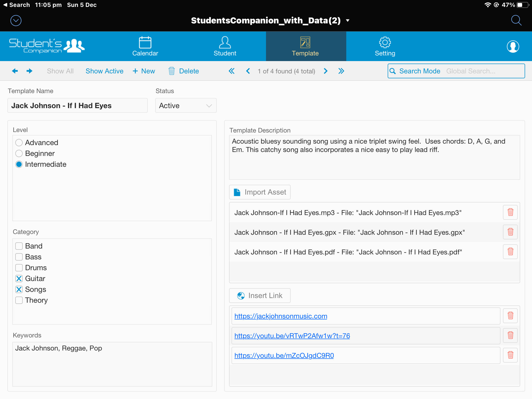
Task: Click the Keywords text field
Action: 112,364
